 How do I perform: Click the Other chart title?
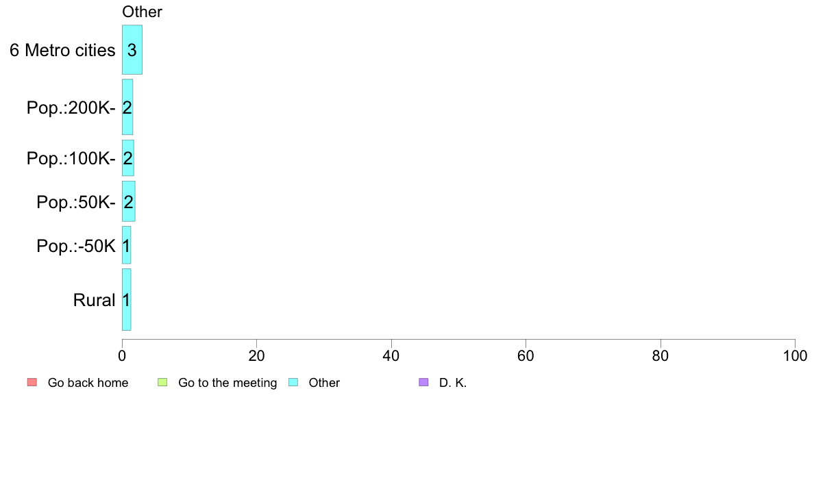click(x=143, y=12)
